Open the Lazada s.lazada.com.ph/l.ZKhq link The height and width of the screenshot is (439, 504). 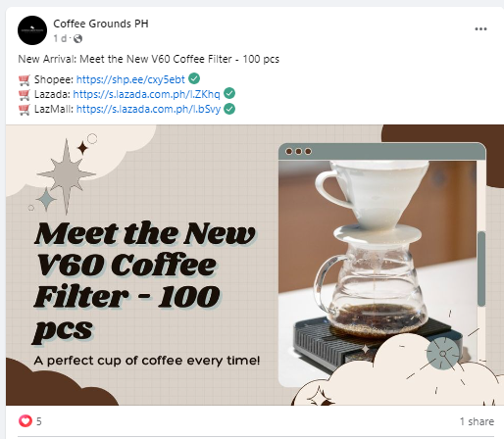click(146, 94)
